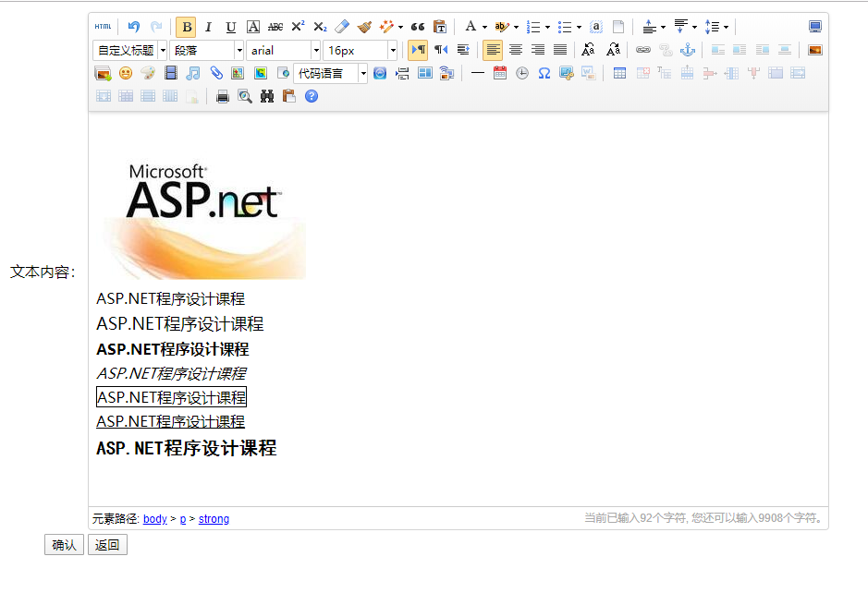
Task: Toggle Bold formatting button
Action: pyautogui.click(x=186, y=27)
